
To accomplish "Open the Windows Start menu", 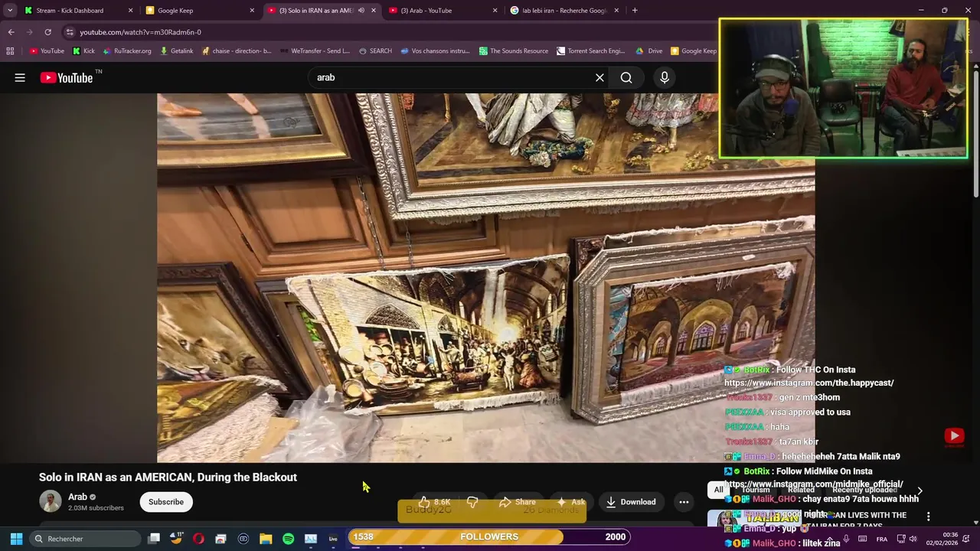I will (x=16, y=539).
